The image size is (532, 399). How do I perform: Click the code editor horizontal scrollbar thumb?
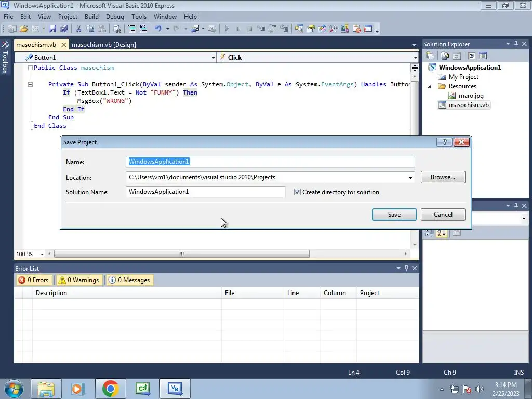pos(182,254)
